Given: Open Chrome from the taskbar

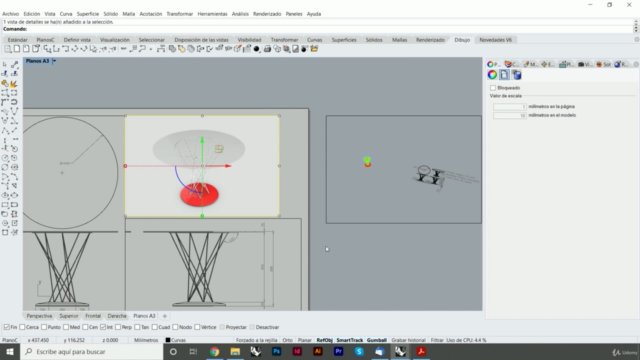Looking at the screenshot, I should 214,351.
